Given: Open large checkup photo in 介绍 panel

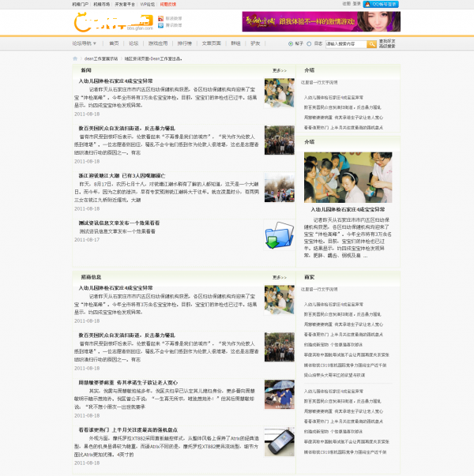Looking at the screenshot, I should [348, 178].
